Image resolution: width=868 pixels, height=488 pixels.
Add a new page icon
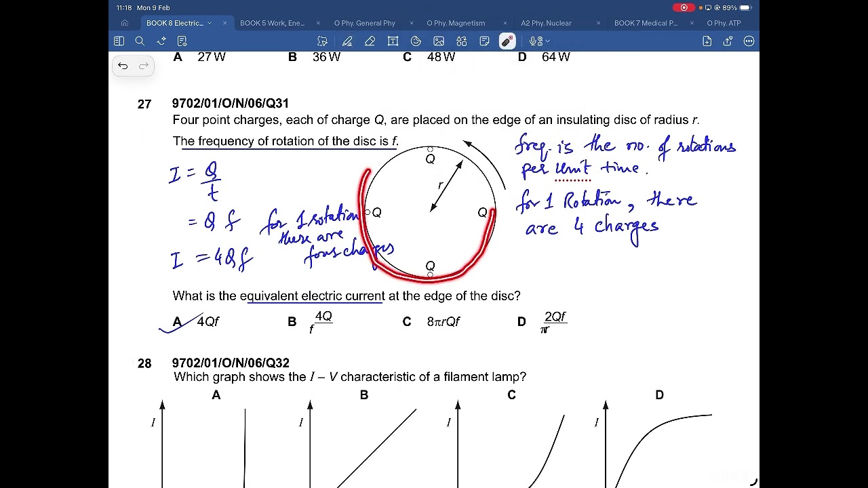tap(707, 41)
